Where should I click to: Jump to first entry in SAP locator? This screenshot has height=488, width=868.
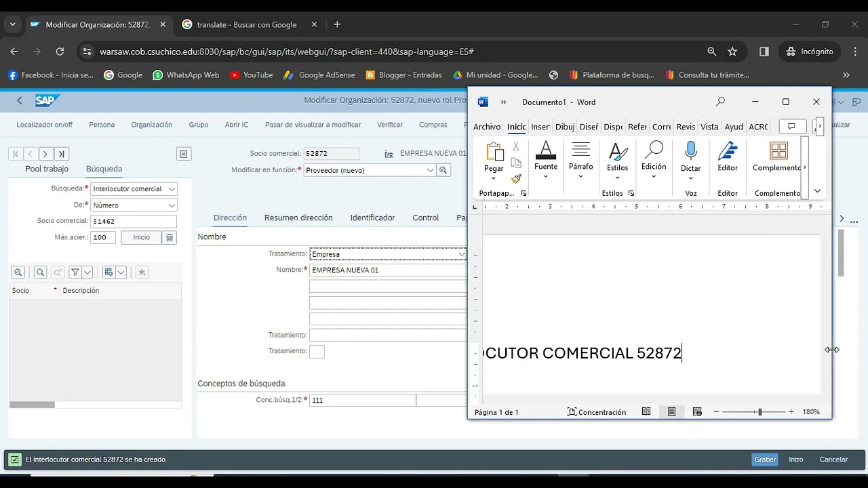tap(16, 154)
